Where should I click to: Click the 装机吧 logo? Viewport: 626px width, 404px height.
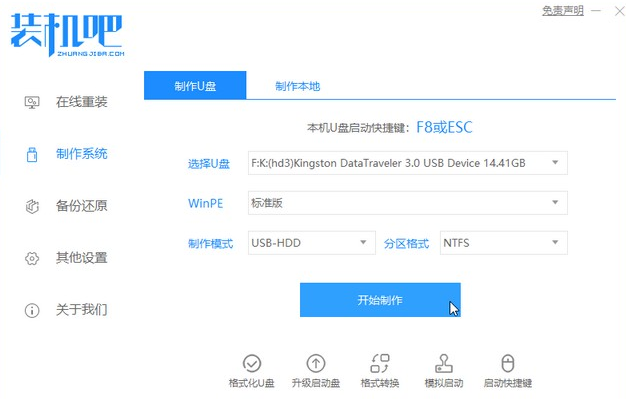pyautogui.click(x=67, y=34)
